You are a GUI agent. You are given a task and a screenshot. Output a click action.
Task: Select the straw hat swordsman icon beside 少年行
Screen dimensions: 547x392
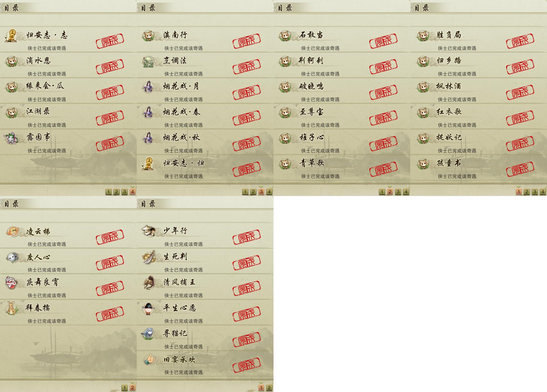click(149, 231)
